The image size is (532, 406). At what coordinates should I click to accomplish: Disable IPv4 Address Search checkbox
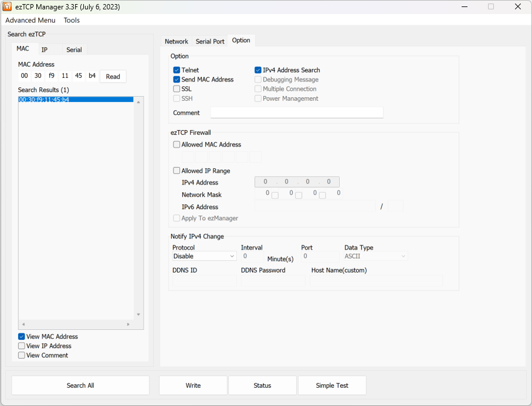pyautogui.click(x=258, y=70)
